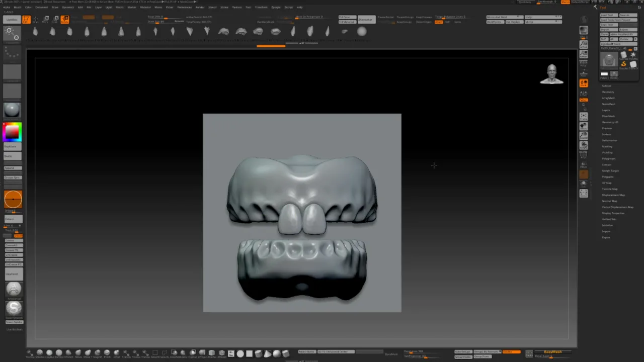Expand the Morph Target section

pyautogui.click(x=610, y=171)
